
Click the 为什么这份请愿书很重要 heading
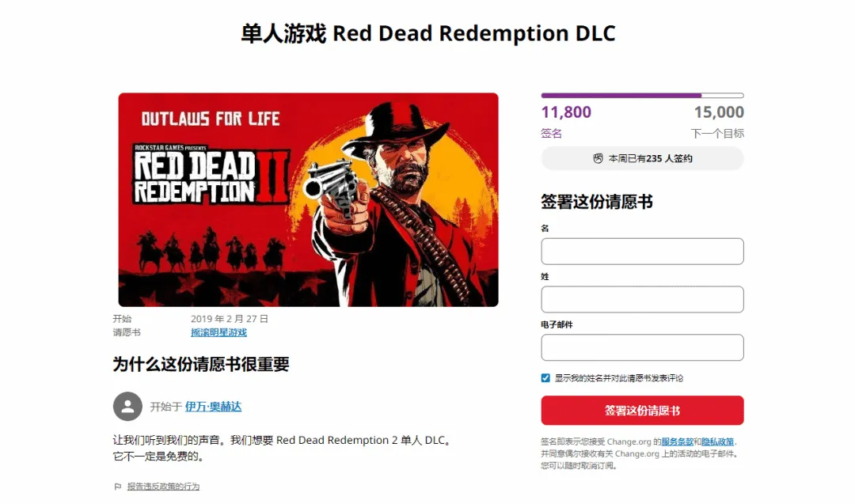[201, 364]
